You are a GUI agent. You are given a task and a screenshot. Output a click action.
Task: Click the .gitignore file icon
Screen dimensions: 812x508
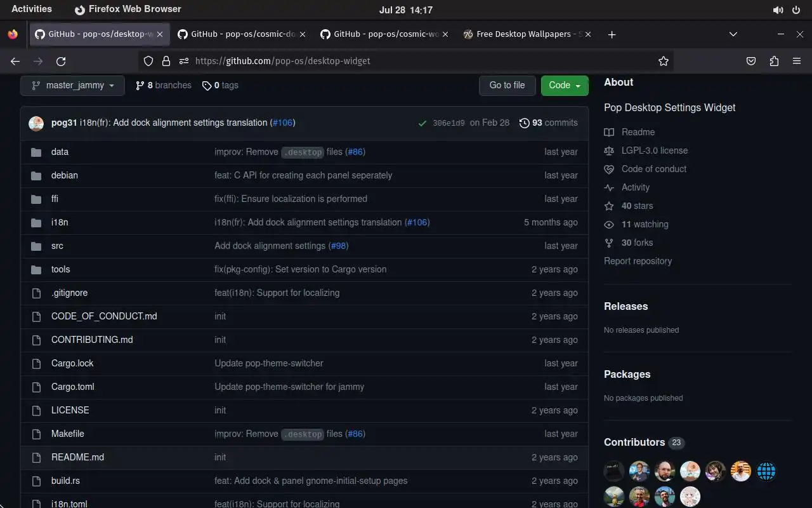pos(36,293)
